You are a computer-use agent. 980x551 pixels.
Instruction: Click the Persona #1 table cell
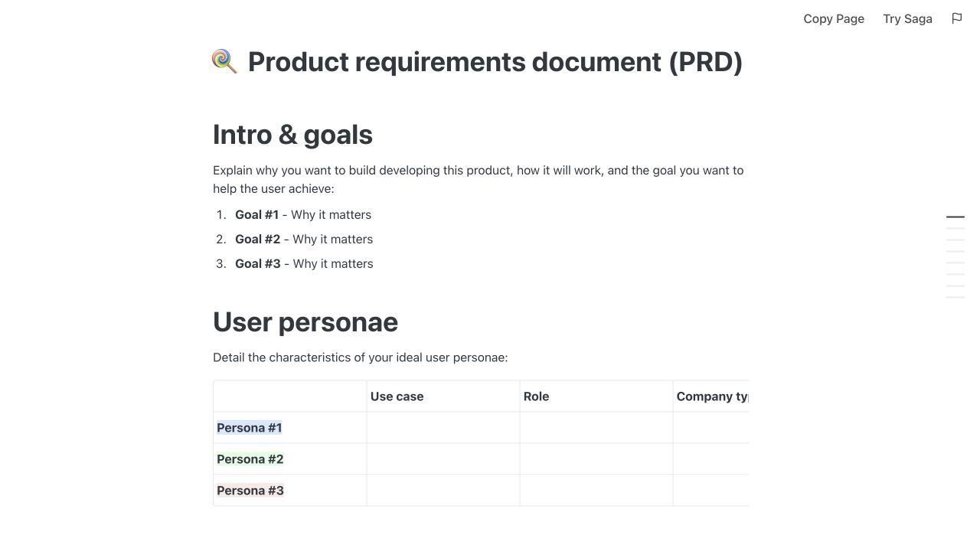coord(290,428)
